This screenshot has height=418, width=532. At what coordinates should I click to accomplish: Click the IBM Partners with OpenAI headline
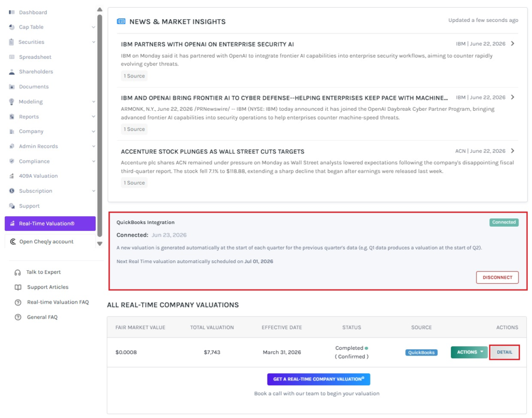click(x=207, y=45)
